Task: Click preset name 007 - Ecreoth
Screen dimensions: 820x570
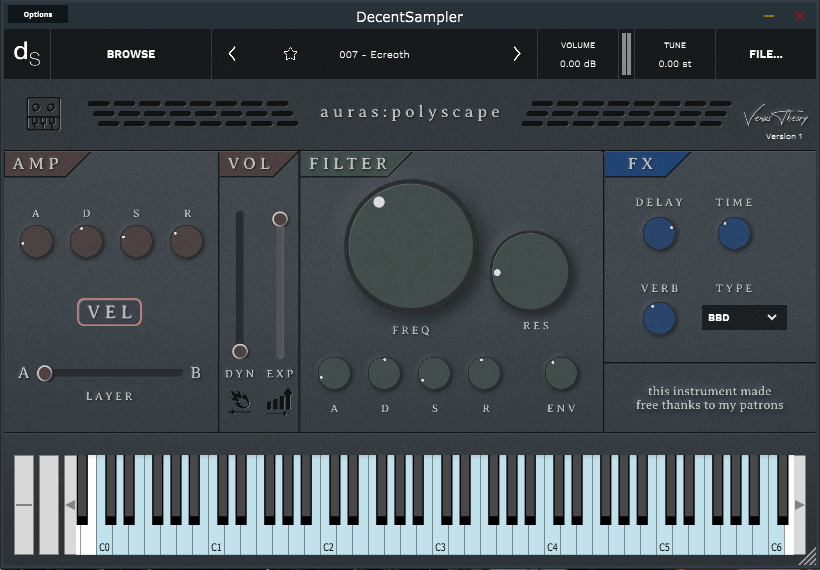Action: 374,54
